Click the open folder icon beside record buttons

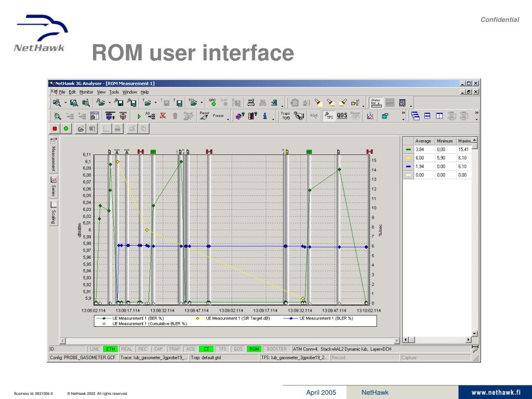coord(81,129)
